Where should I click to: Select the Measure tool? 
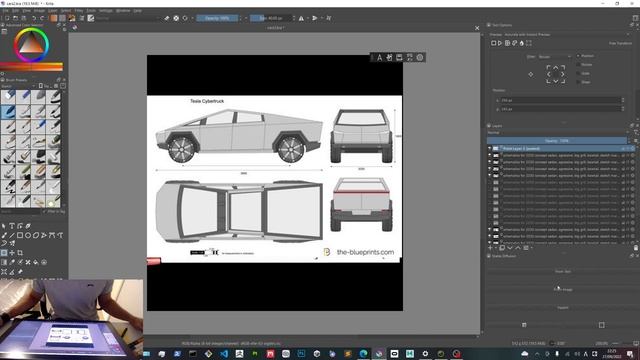pyautogui.click(x=12, y=272)
